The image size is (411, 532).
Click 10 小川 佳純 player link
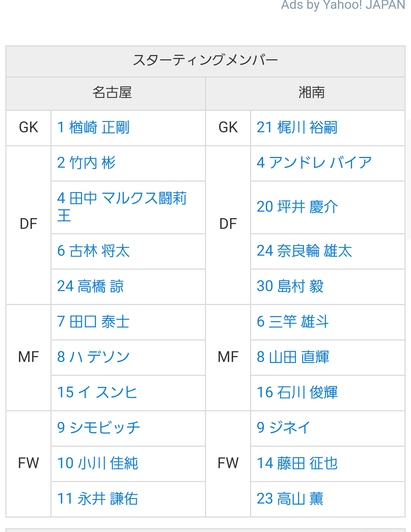pos(97,463)
